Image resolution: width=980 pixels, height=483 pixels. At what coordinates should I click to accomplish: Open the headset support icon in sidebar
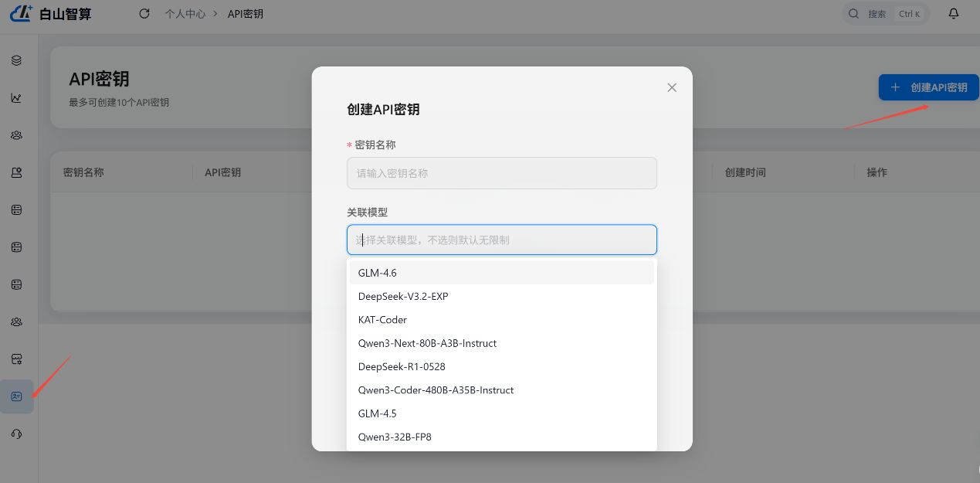click(16, 434)
